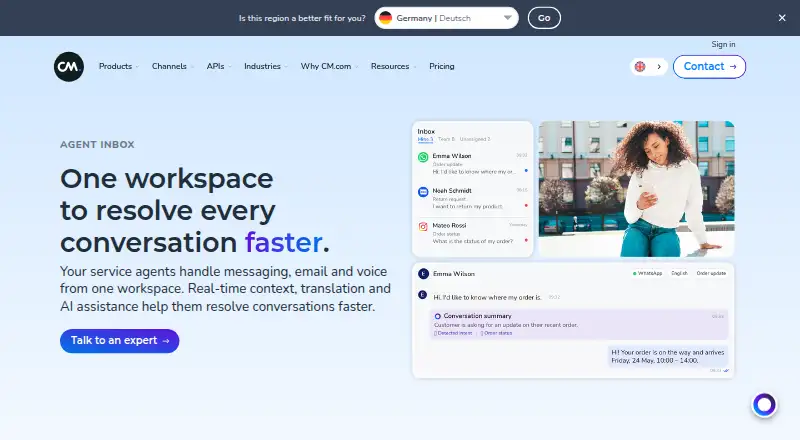Click the chevron next to the UK flag

(659, 66)
